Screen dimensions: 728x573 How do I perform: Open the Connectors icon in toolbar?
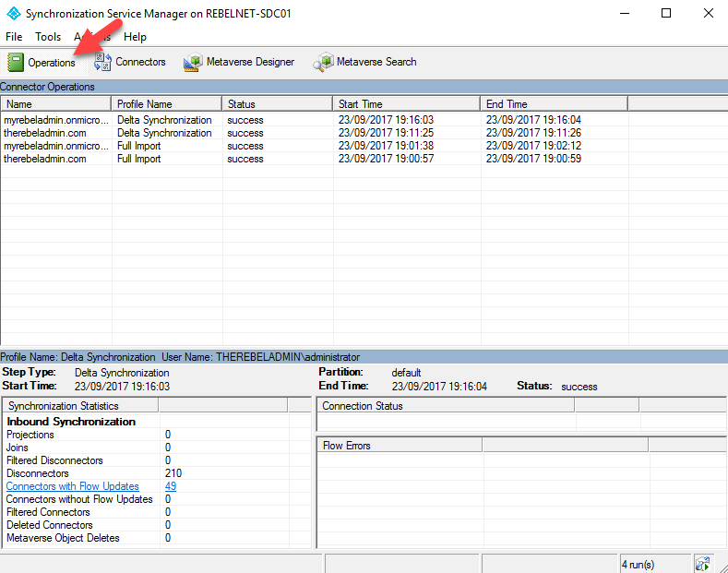[x=102, y=62]
